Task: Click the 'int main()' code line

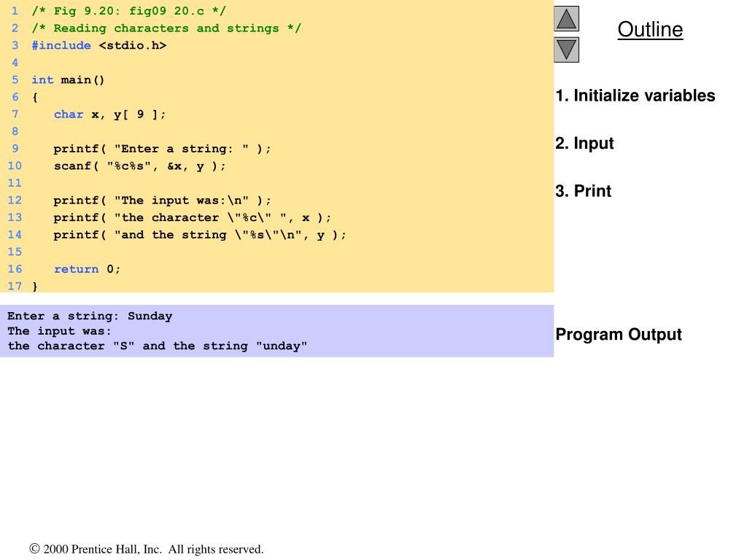Action: [x=68, y=79]
